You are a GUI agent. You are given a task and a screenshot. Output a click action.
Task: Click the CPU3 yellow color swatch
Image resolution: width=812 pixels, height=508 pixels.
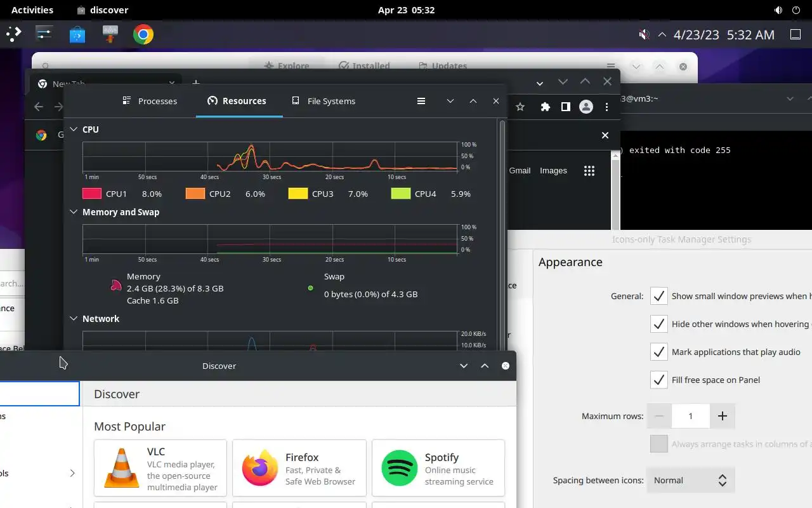pyautogui.click(x=298, y=194)
